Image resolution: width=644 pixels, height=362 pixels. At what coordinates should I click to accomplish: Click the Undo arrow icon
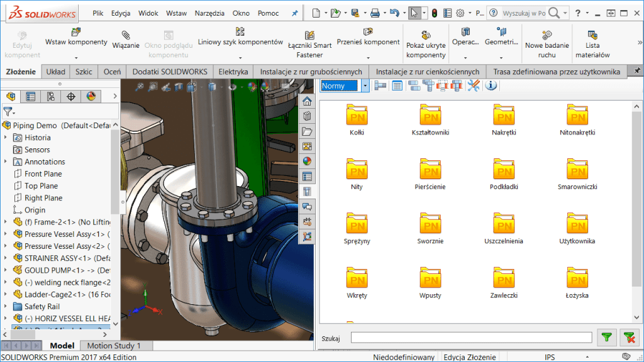click(394, 13)
